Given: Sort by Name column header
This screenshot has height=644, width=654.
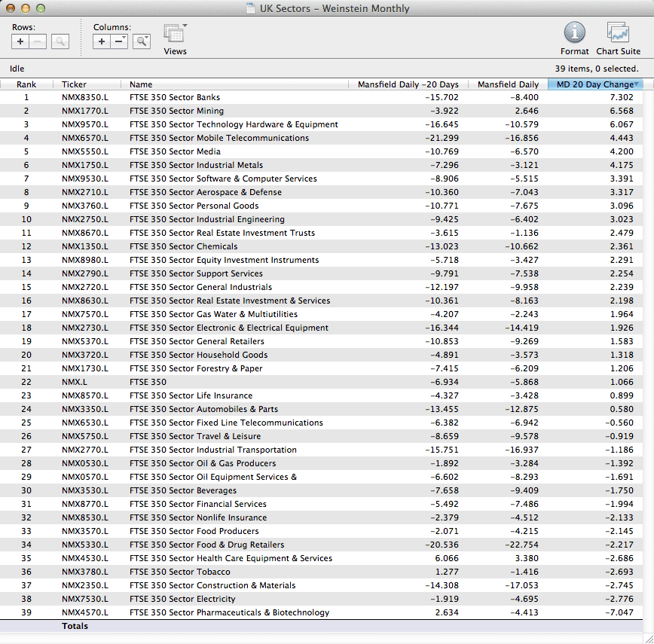Looking at the screenshot, I should pyautogui.click(x=141, y=84).
